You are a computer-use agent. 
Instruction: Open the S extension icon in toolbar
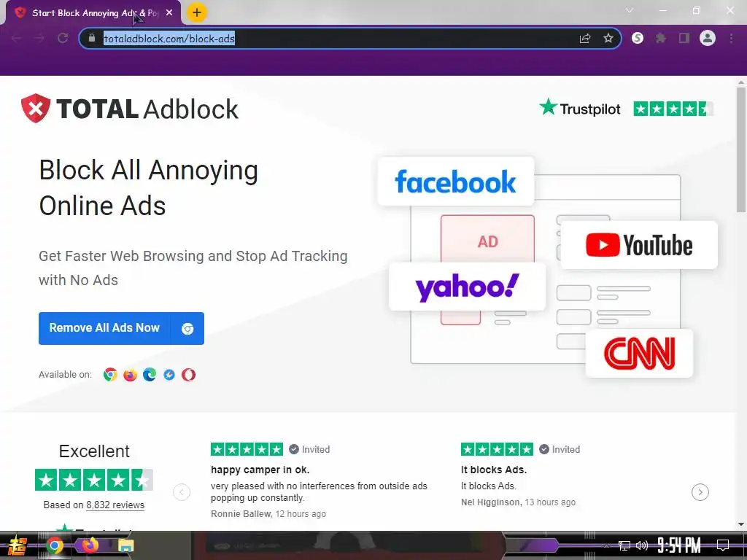click(638, 38)
